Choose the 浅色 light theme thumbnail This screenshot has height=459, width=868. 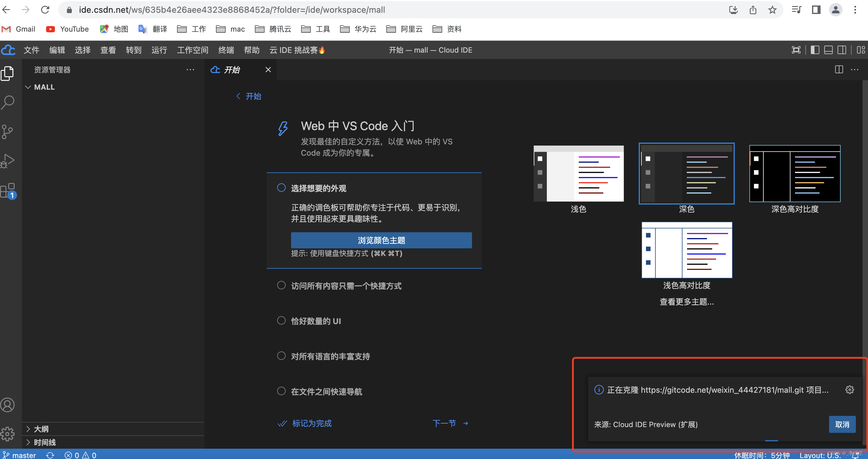tap(578, 174)
